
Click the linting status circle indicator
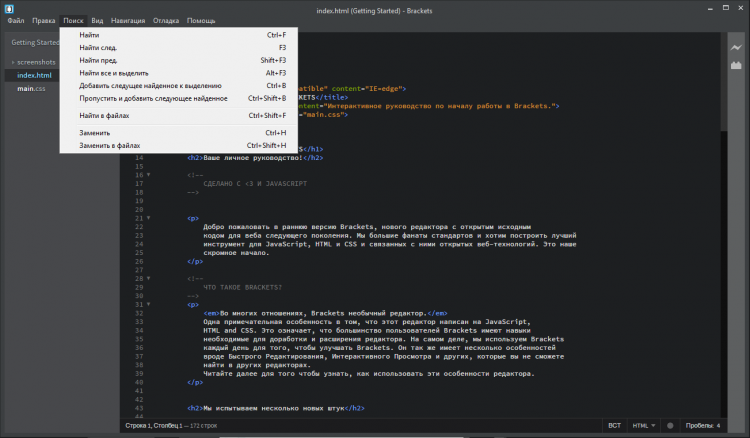click(x=670, y=426)
